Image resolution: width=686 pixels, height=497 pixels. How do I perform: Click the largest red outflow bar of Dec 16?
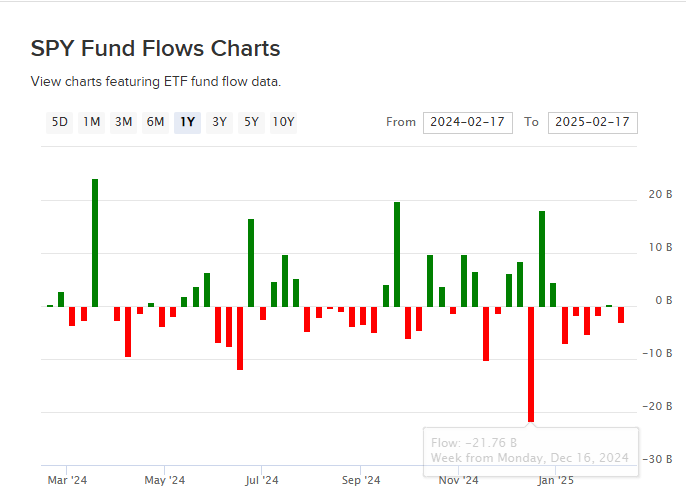(531, 364)
